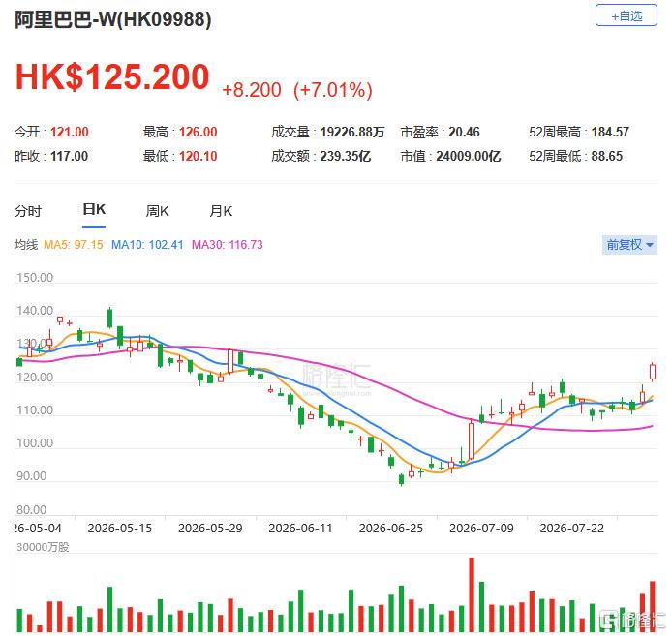Open the 月K monthly chart tab
Viewport: 672px width, 636px height.
(221, 211)
